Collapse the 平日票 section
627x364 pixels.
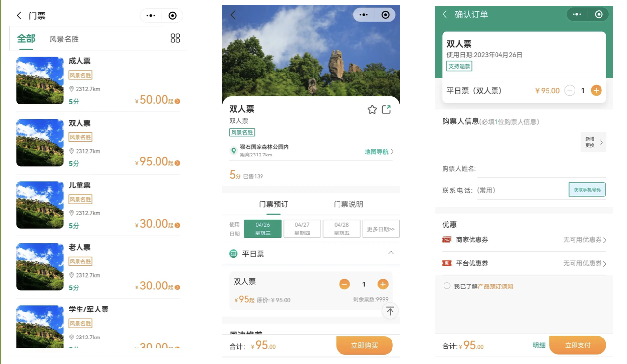[391, 253]
